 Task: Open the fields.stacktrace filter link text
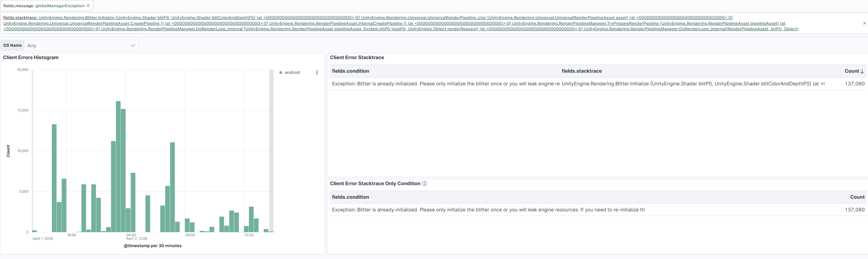pos(401,23)
